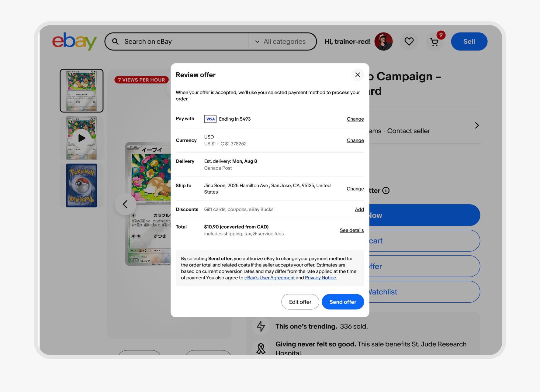Click the cart badge showing 9
This screenshot has height=392, width=540.
[x=441, y=35]
